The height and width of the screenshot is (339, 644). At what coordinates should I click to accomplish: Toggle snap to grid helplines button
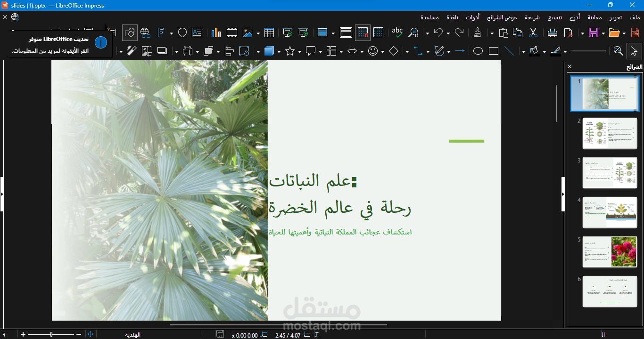363,32
